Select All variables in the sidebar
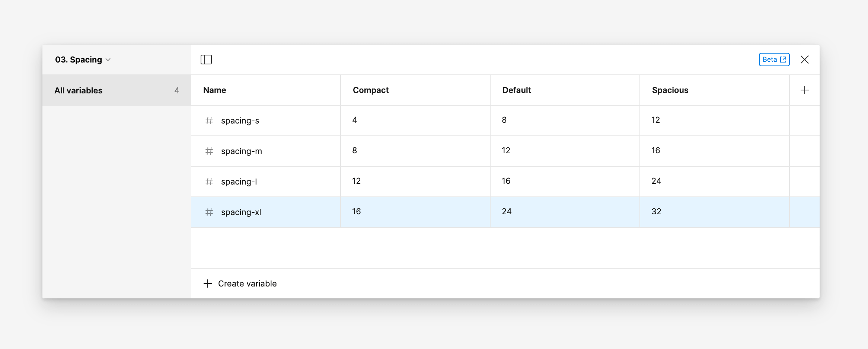Image resolution: width=868 pixels, height=349 pixels. (x=117, y=90)
